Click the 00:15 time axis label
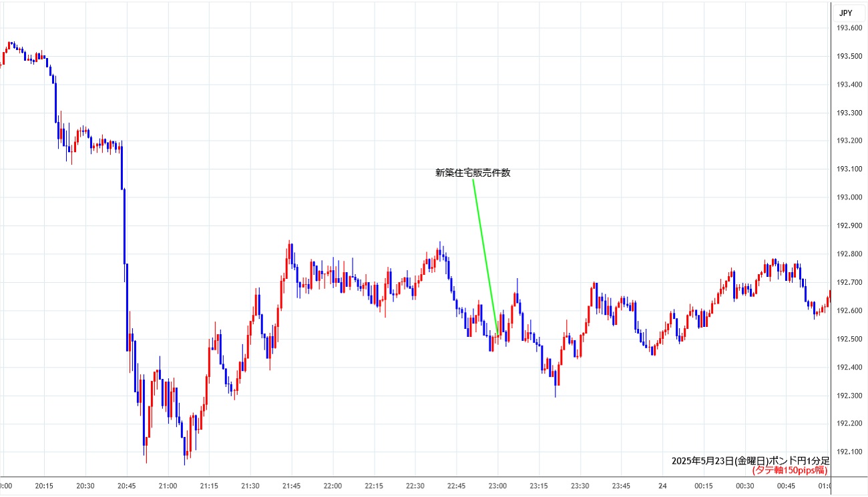This screenshot has height=497, width=868. pyautogui.click(x=704, y=486)
